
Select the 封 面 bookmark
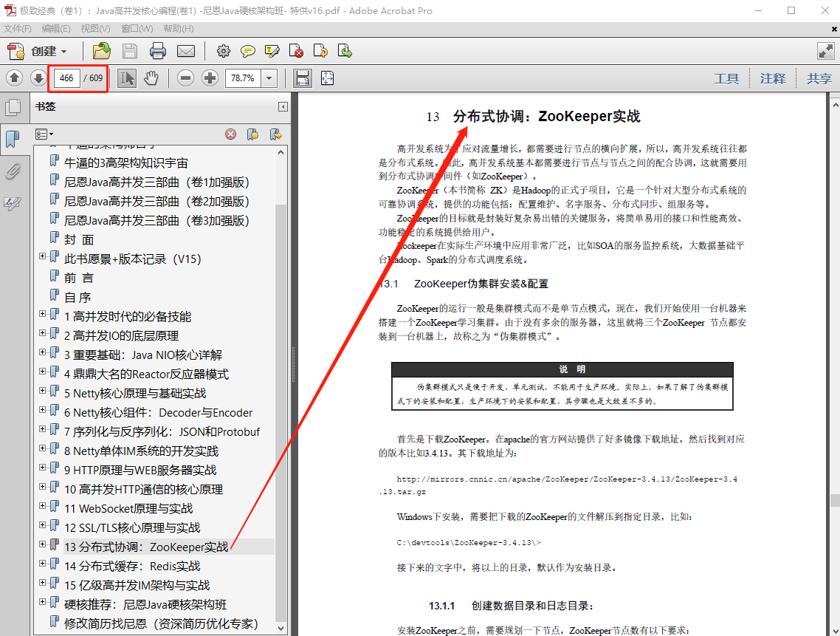79,240
